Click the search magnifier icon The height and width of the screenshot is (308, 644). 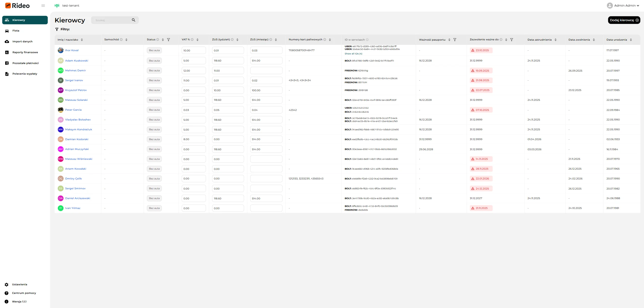coord(133,20)
